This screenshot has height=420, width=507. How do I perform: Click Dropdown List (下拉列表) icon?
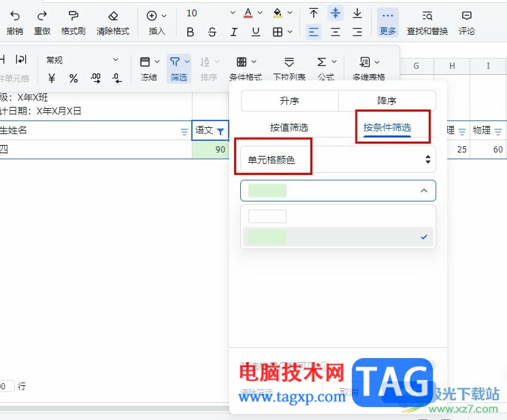click(x=289, y=62)
